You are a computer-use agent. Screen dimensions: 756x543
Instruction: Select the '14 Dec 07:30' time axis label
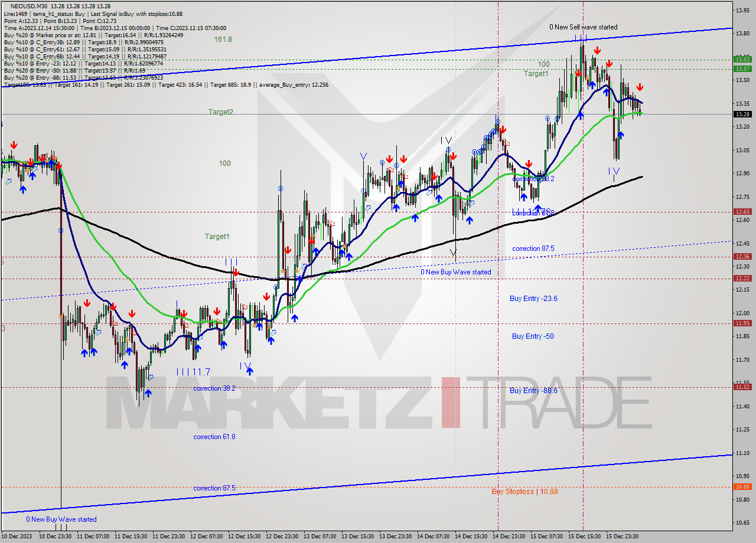tap(434, 537)
